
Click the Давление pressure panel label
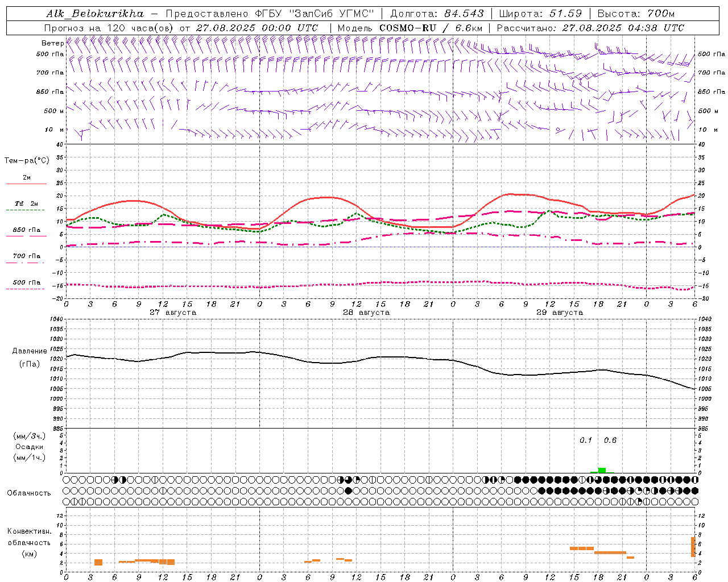pyautogui.click(x=29, y=351)
